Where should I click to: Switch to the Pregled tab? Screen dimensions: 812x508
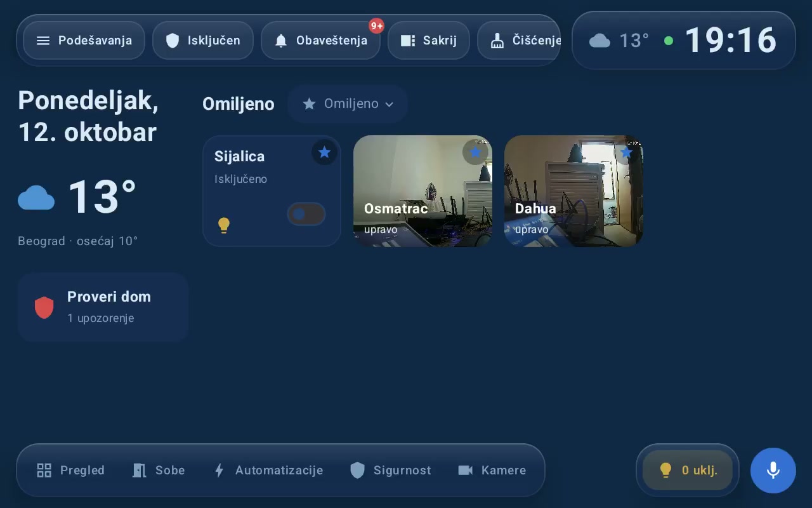point(70,471)
